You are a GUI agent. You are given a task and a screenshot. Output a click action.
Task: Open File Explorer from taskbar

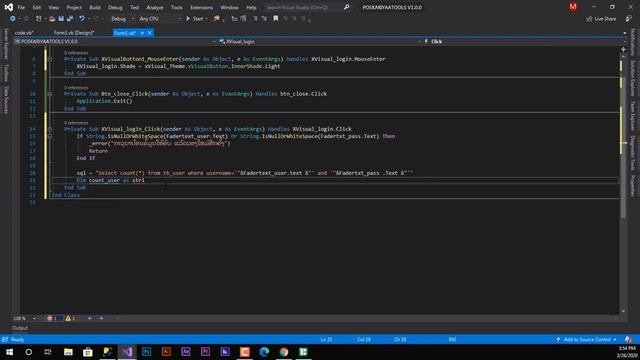pyautogui.click(x=68, y=352)
